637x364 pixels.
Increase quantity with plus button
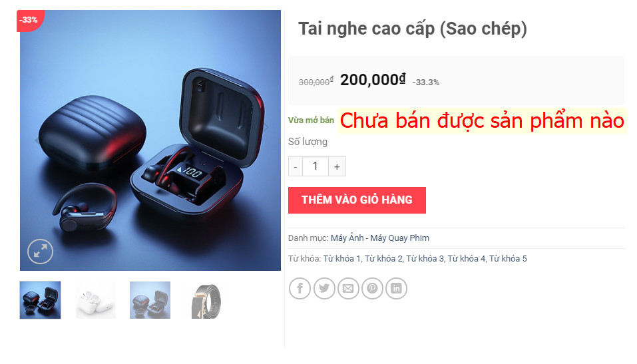tap(337, 166)
